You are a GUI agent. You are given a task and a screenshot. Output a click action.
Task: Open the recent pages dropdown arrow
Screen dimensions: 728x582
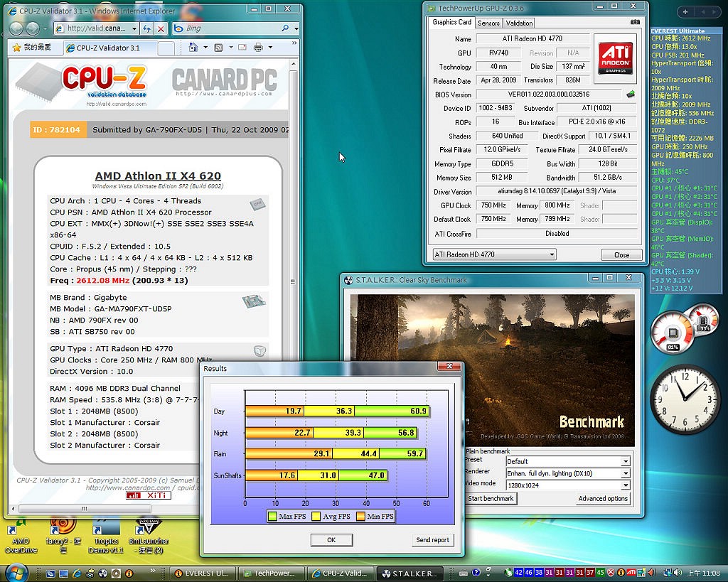coord(45,28)
